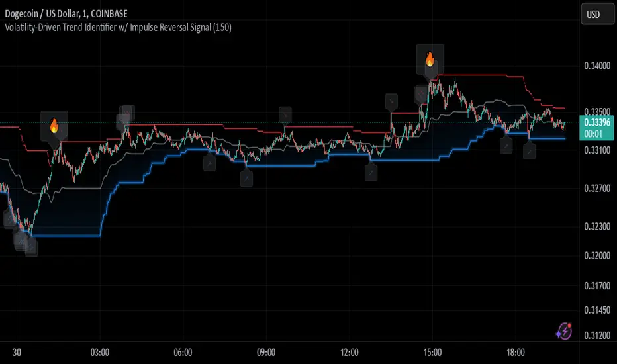Click the up-arrow signal marker near 07:00
The width and height of the screenshot is (617, 364).
(x=209, y=163)
